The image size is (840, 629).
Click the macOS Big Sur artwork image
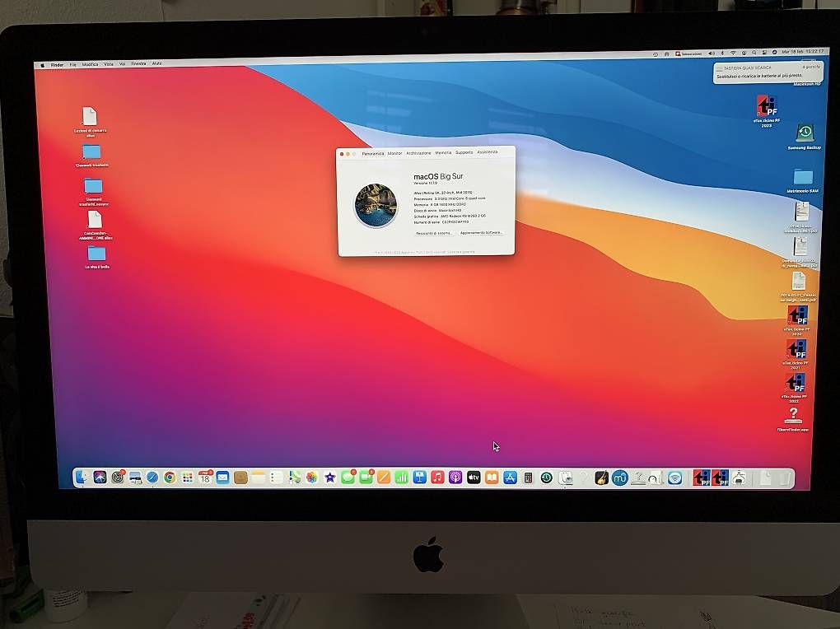click(376, 205)
